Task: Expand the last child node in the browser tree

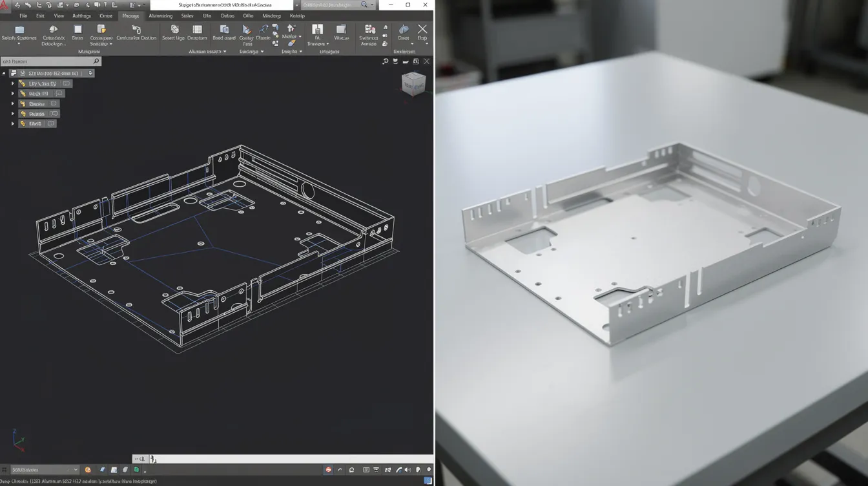Action: tap(12, 123)
